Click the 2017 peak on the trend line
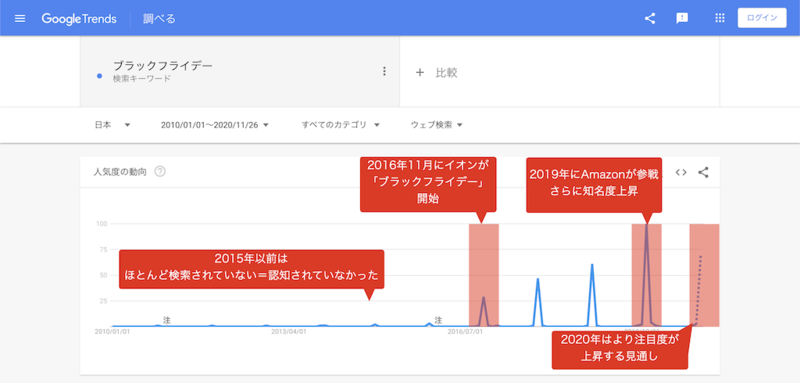The height and width of the screenshot is (383, 800). pos(538,279)
